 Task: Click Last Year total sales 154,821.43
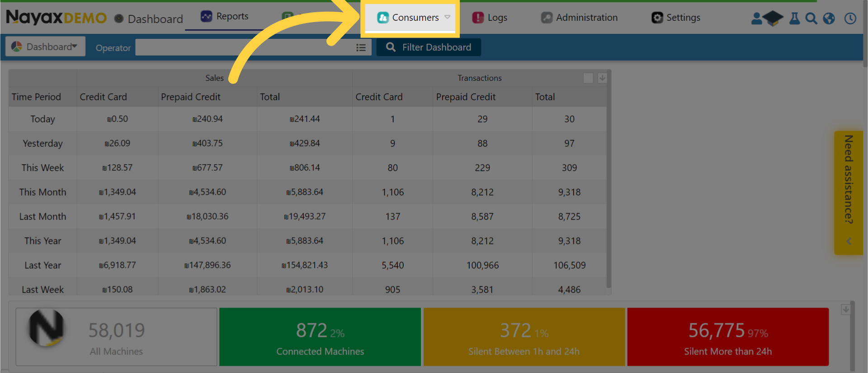coord(305,266)
